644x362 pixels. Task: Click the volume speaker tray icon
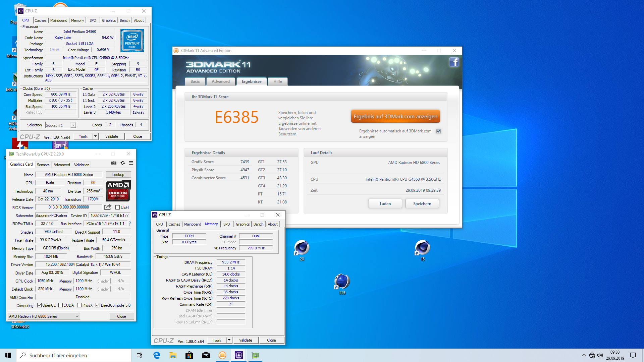click(x=600, y=355)
